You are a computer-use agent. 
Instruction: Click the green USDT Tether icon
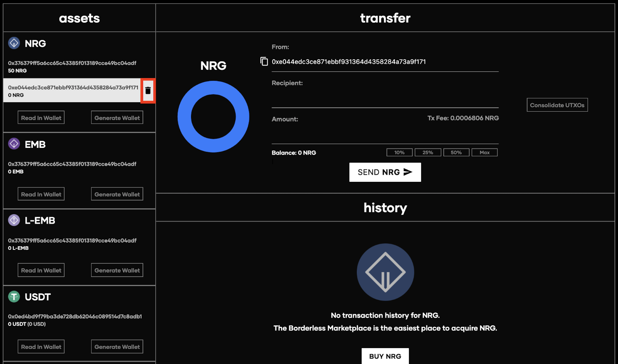[x=14, y=297]
